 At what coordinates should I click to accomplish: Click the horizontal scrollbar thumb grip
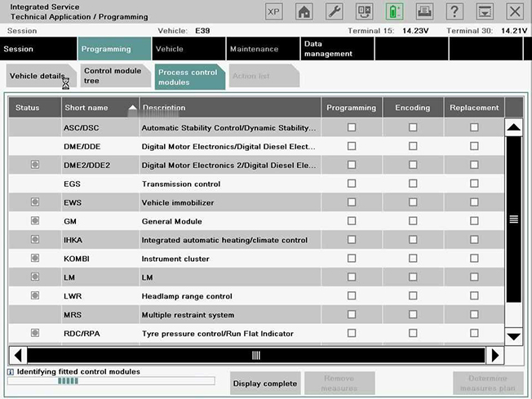(256, 355)
